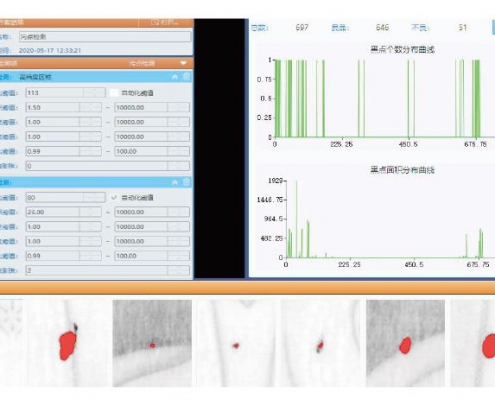Collapse the second blue detection section chevron
This screenshot has height=400, width=495.
175,182
